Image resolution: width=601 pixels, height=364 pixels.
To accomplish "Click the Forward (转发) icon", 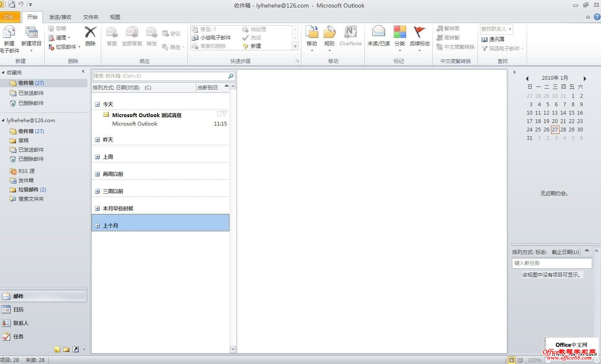I will point(151,37).
